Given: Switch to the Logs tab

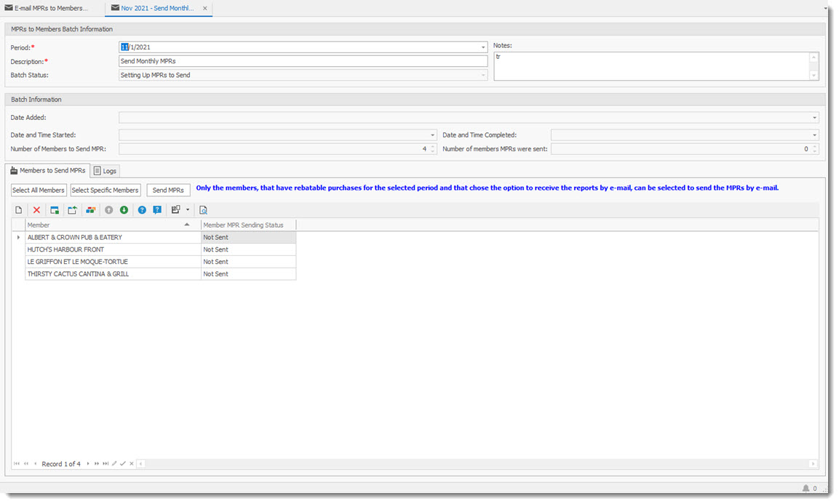Looking at the screenshot, I should 106,171.
